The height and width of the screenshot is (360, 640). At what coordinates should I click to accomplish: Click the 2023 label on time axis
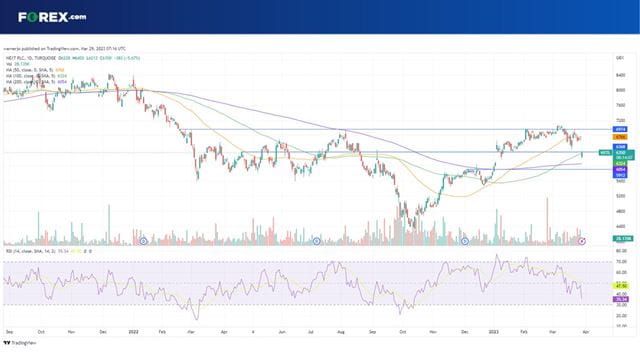pos(494,332)
